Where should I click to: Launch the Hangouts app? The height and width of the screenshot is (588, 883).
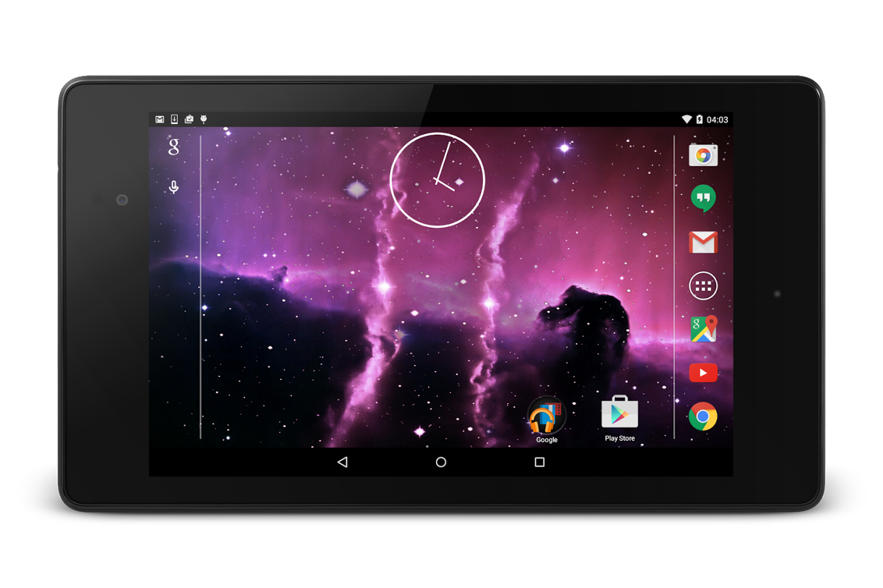point(703,199)
